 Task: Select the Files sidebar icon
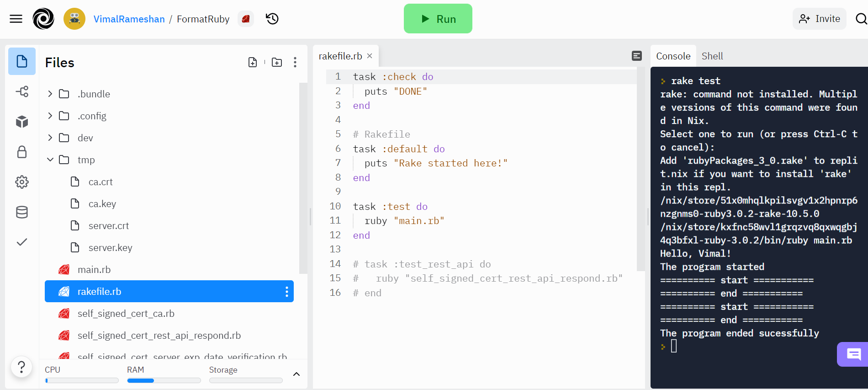point(22,61)
